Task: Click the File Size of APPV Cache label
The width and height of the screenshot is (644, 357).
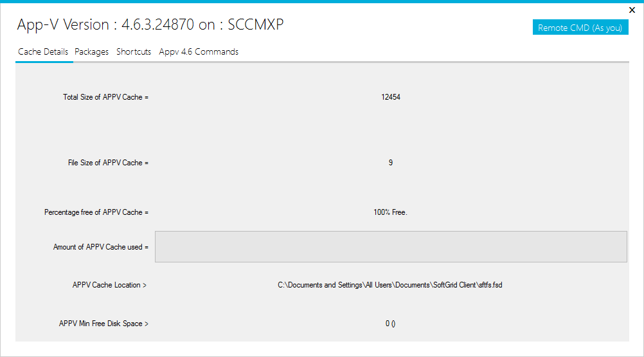Action: pos(108,163)
